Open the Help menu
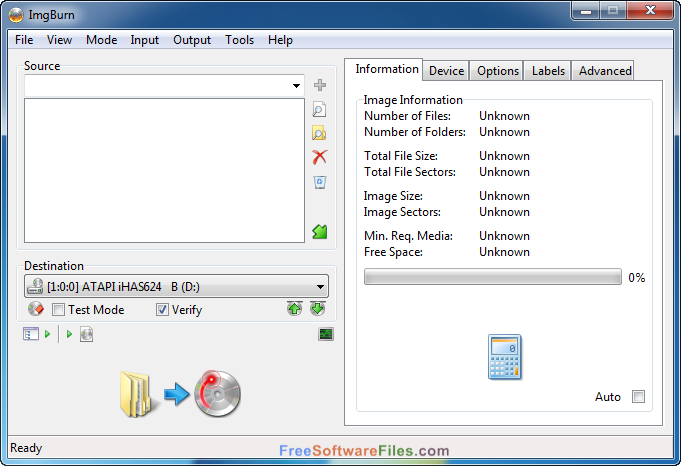The height and width of the screenshot is (466, 681). [x=280, y=40]
